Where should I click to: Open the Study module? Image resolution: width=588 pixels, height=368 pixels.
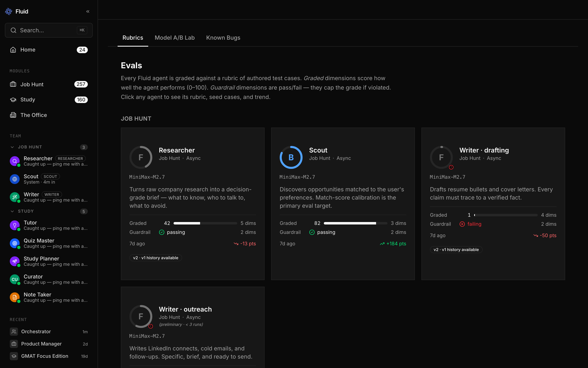tap(49, 100)
